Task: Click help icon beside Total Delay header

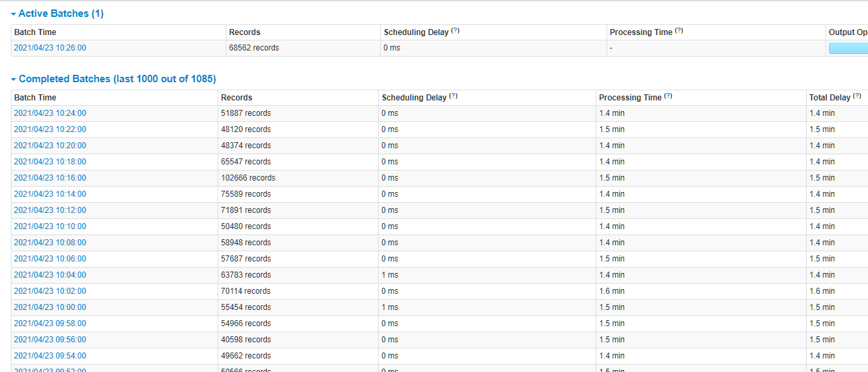Action: point(857,96)
